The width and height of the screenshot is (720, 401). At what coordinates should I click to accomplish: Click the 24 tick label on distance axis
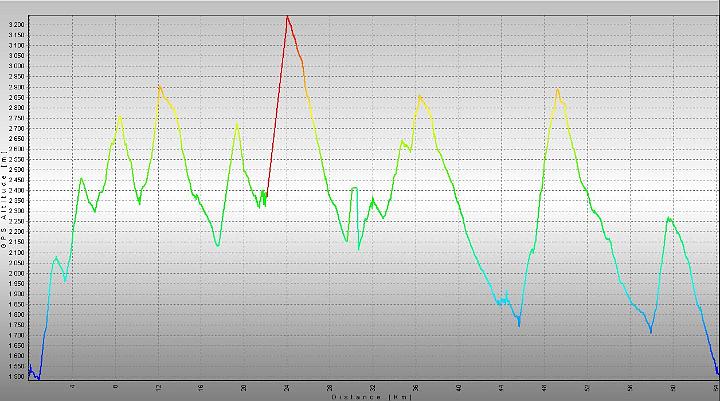pyautogui.click(x=288, y=386)
